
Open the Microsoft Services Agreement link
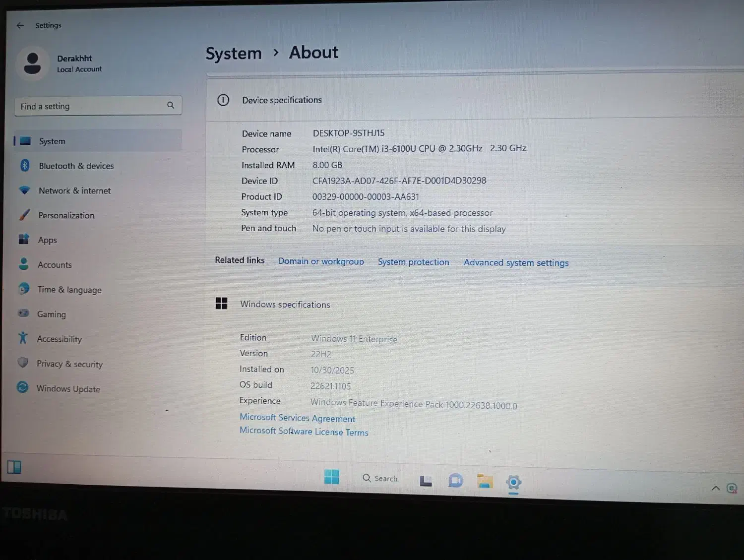[298, 418]
